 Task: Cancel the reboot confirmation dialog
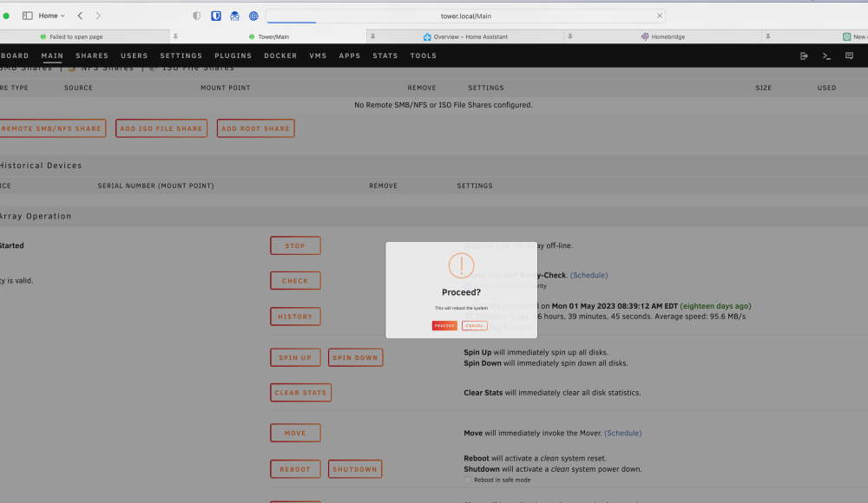click(x=475, y=325)
